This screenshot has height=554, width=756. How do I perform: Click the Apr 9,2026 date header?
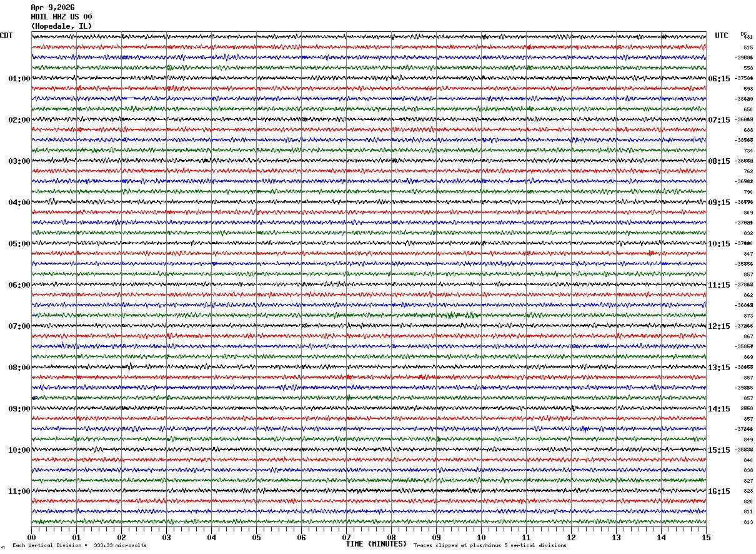click(52, 8)
